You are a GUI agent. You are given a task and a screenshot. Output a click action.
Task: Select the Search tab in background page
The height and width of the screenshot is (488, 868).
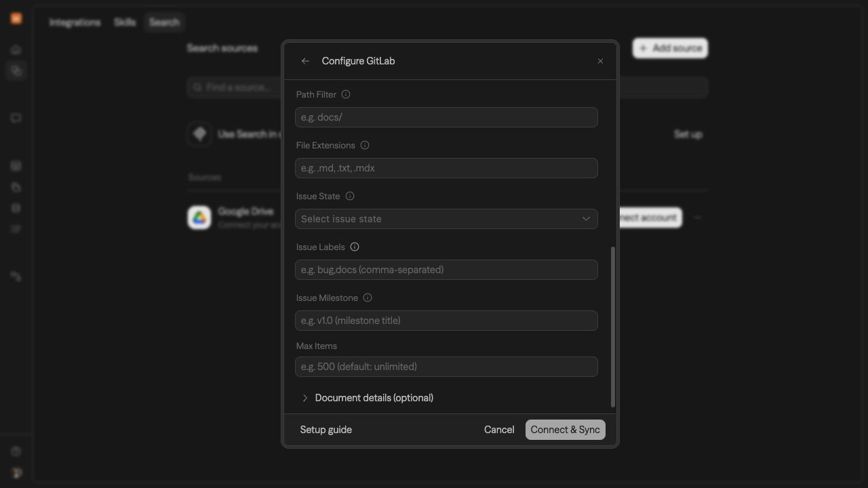click(164, 22)
